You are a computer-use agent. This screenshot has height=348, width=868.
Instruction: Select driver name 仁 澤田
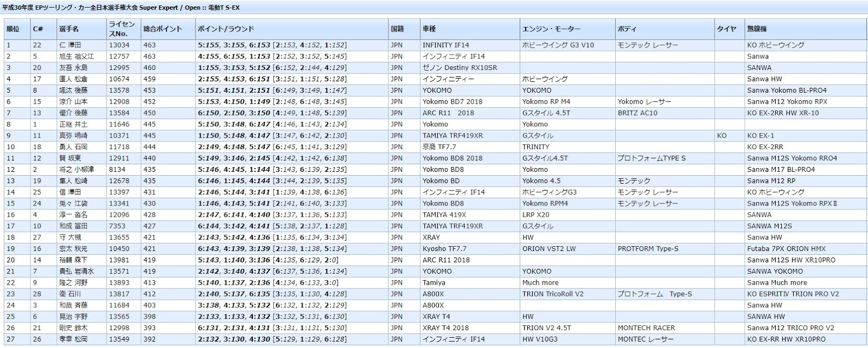coord(70,45)
